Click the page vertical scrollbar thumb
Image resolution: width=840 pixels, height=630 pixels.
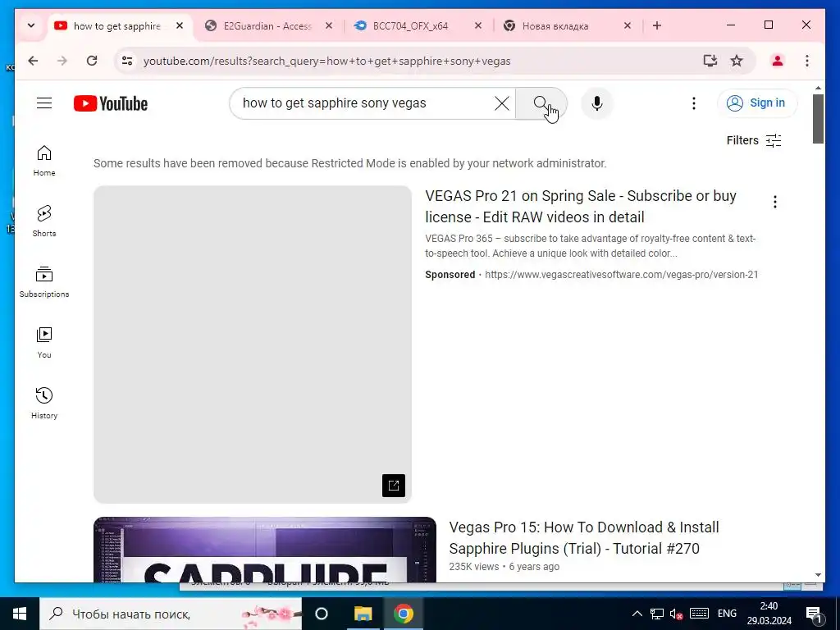point(818,119)
